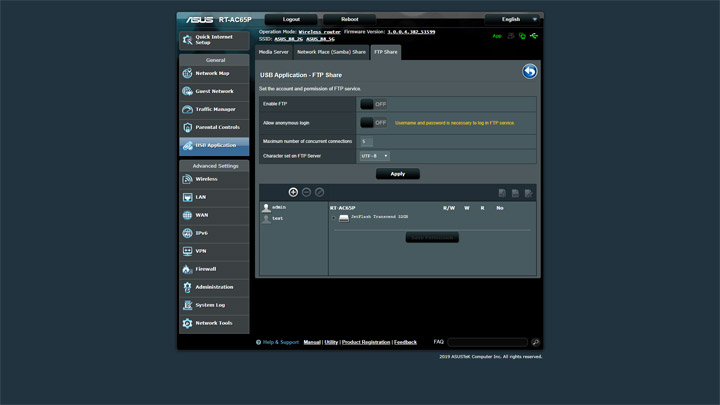720x405 pixels.
Task: Switch to the Media Server tab
Action: pos(274,52)
